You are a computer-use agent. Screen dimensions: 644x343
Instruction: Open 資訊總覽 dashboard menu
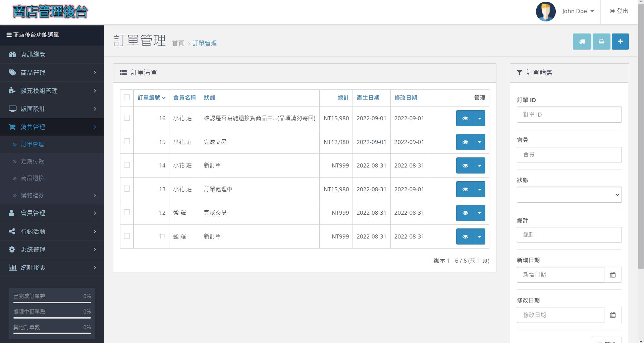click(x=52, y=54)
